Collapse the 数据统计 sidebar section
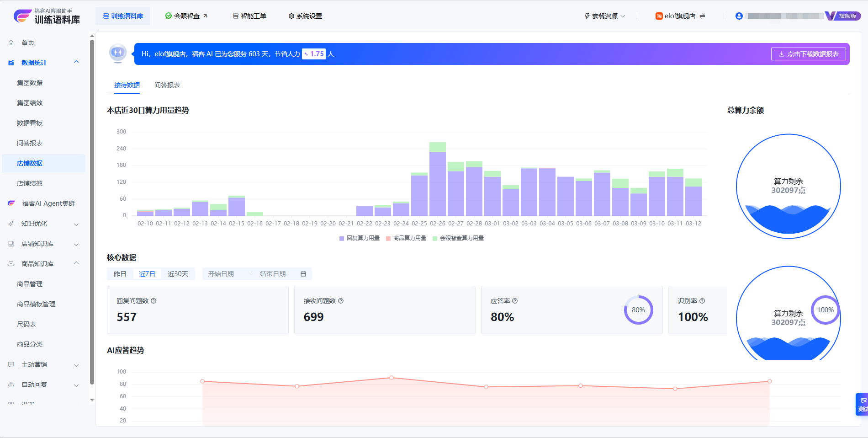This screenshot has height=438, width=868. click(76, 62)
